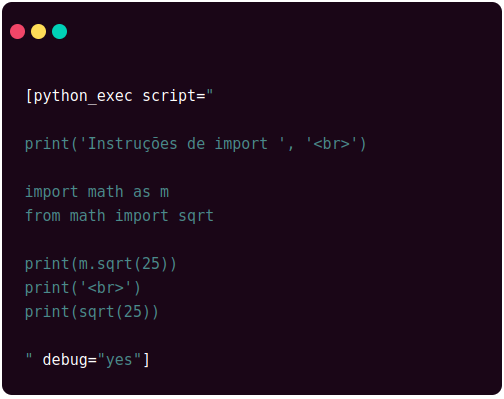Click the 'from math import sqrt' line
This screenshot has height=399, width=504.
pos(119,216)
